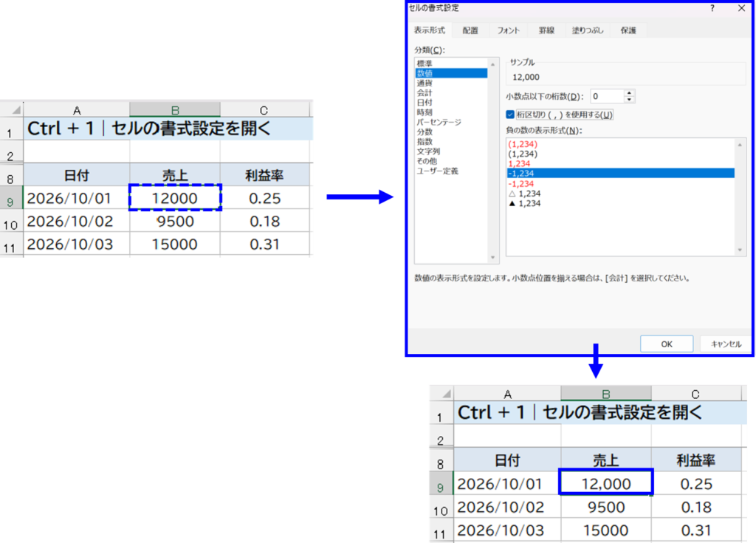Select 時刻 in the category list
Viewport: 756px width, 543px height.
tap(451, 112)
